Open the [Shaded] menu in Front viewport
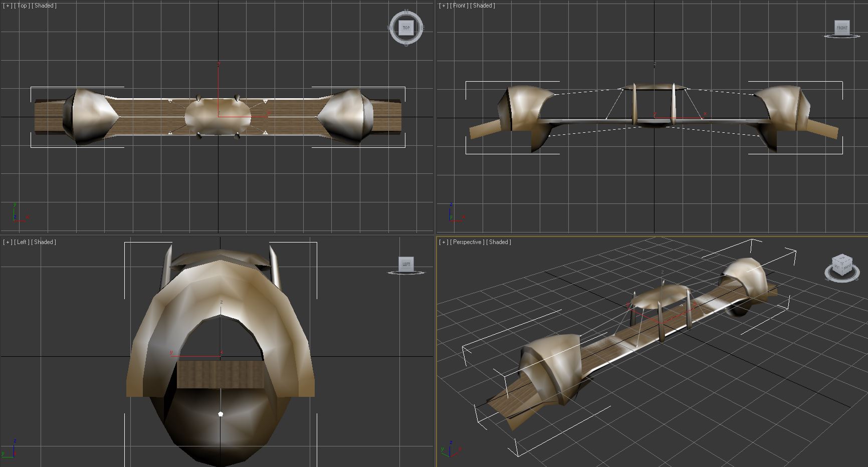Image resolution: width=868 pixels, height=467 pixels. pos(483,6)
